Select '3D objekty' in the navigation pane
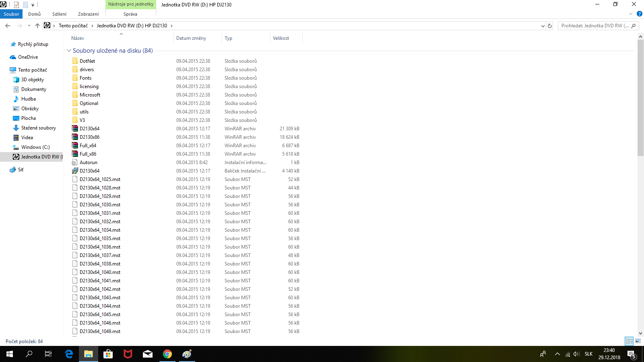The image size is (644, 362). click(x=33, y=80)
